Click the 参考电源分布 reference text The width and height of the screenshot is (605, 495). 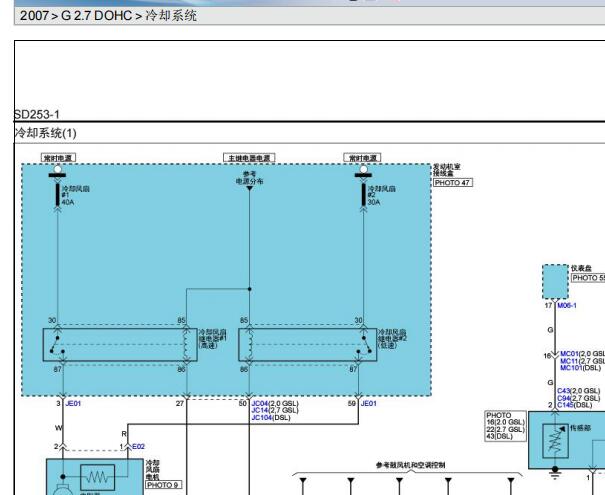pos(249,177)
